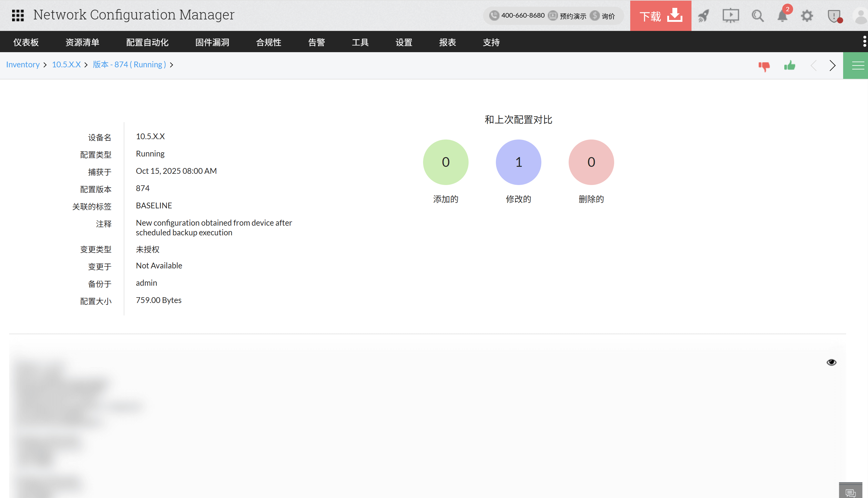Click the red 下载 download button
The image size is (868, 498).
point(660,15)
